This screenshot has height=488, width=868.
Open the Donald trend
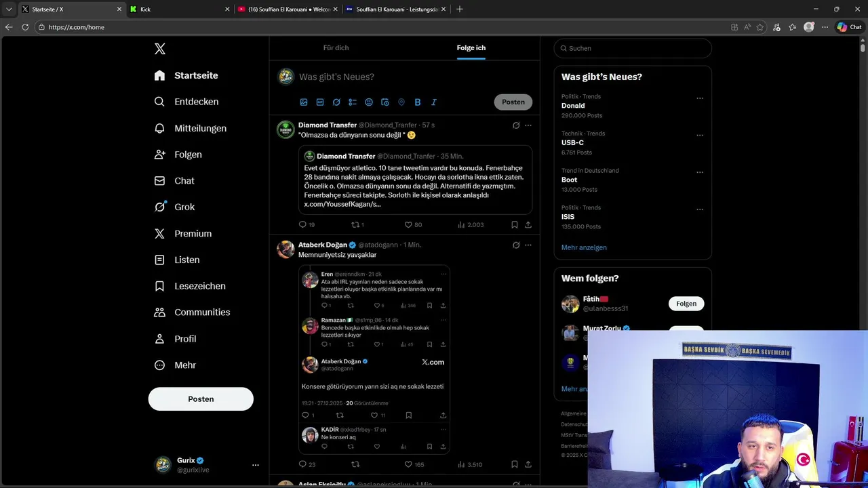pyautogui.click(x=573, y=106)
